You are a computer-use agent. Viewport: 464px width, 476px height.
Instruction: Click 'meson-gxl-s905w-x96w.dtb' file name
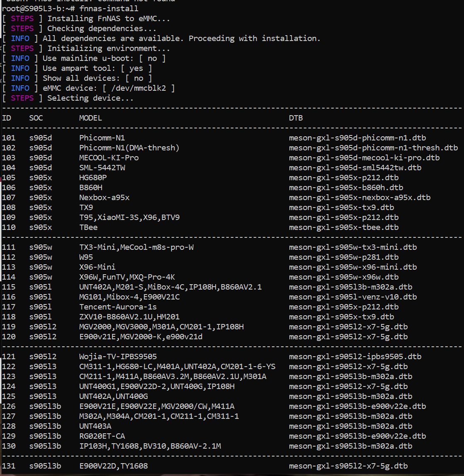(344, 277)
